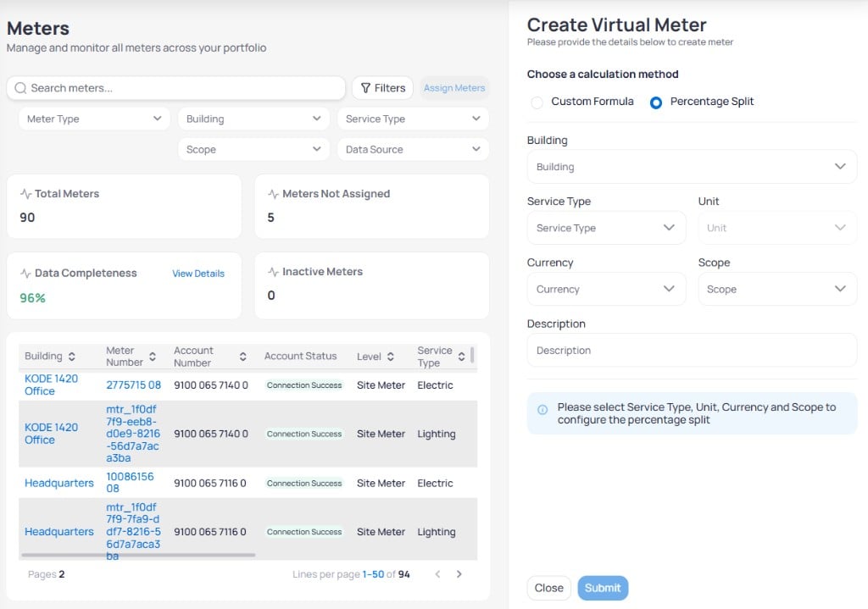Click the table horizontal scrollbar
Viewport: 868px width, 609px height.
(138, 555)
